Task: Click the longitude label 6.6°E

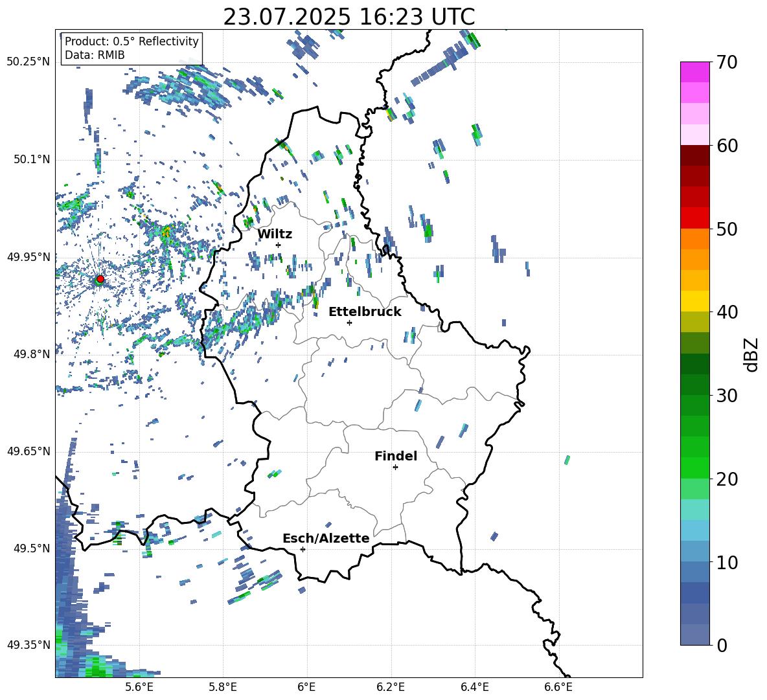Action: [558, 687]
